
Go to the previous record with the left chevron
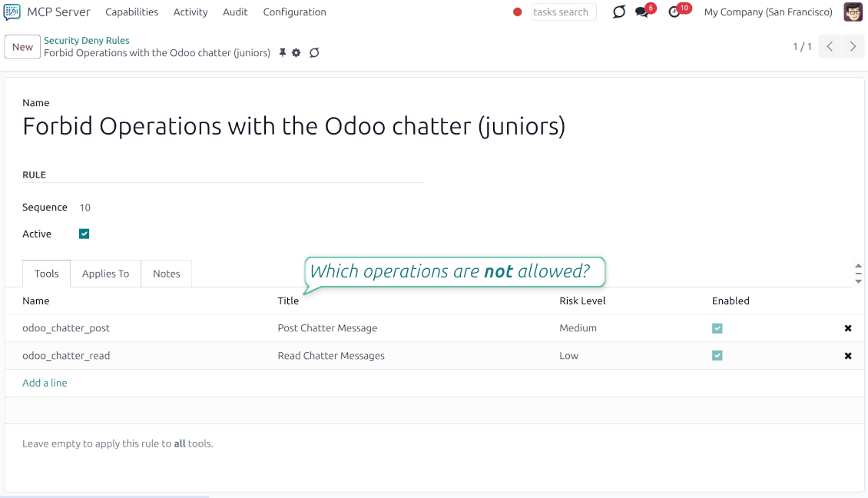(830, 46)
